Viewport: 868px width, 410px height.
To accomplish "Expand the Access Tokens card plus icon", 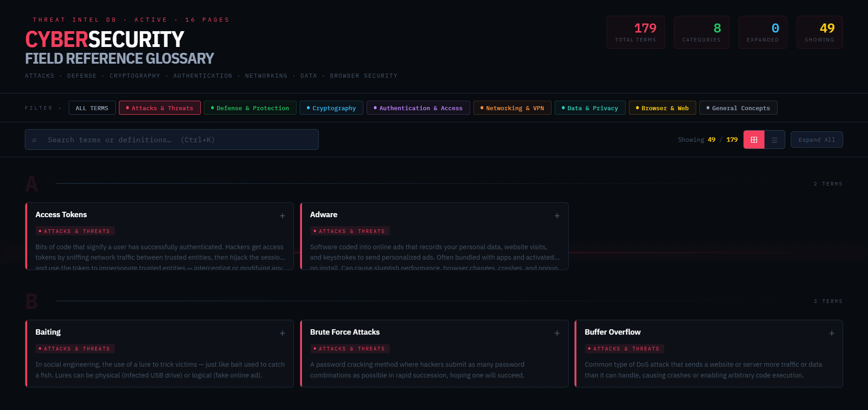I will point(282,216).
